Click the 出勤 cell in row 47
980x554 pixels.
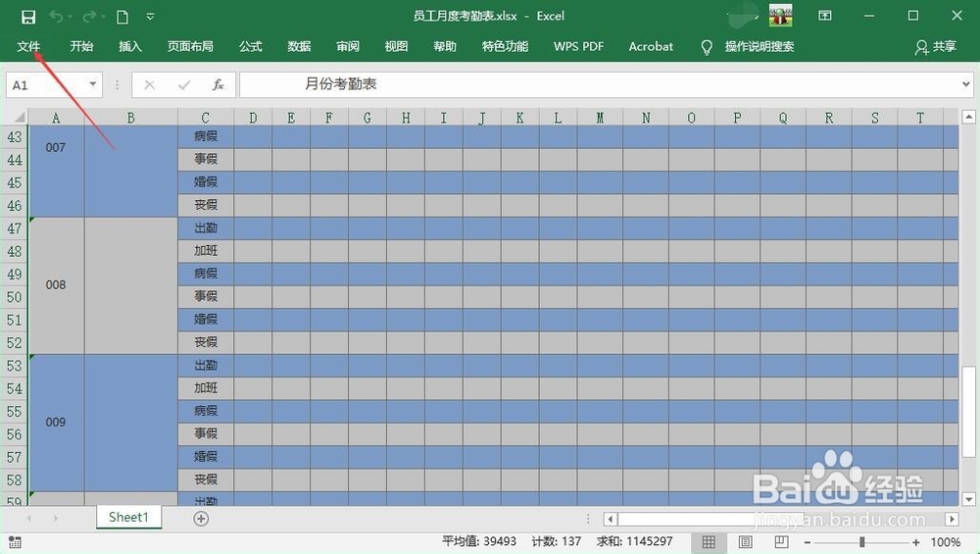coord(206,228)
